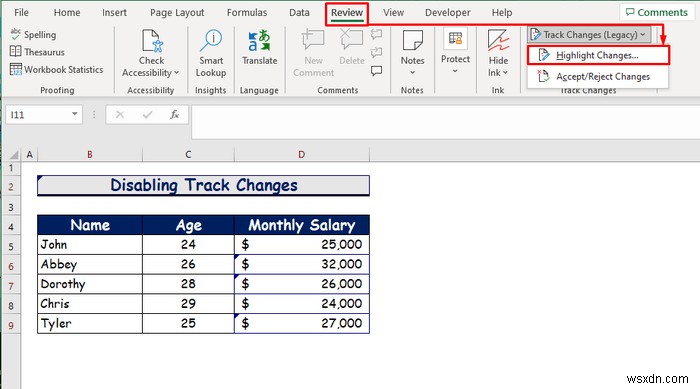Screen dimensions: 700x389
Task: Select the salary cell 25,000
Action: coord(302,245)
